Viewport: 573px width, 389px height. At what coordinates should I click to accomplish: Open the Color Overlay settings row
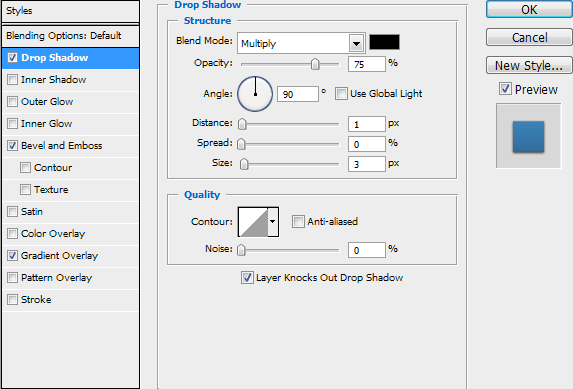pos(71,233)
